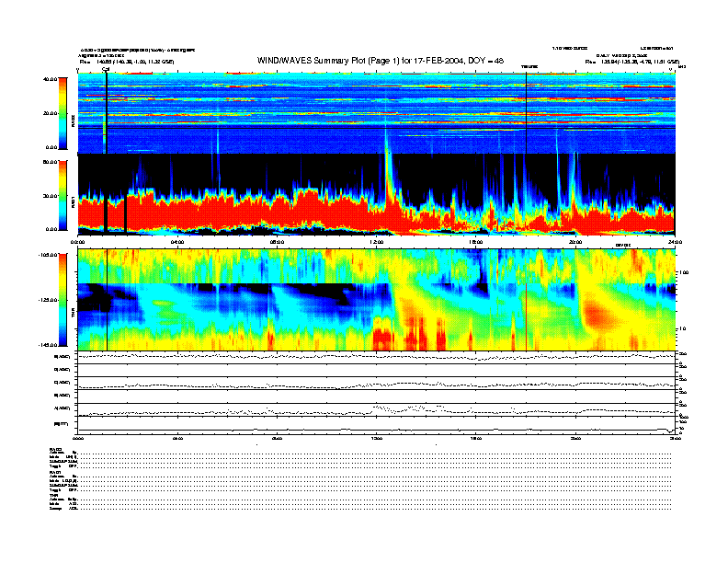Viewport: 728px width, 563px height.
Task: Click the 12:00 time axis label under RAD1
Action: click(x=376, y=243)
